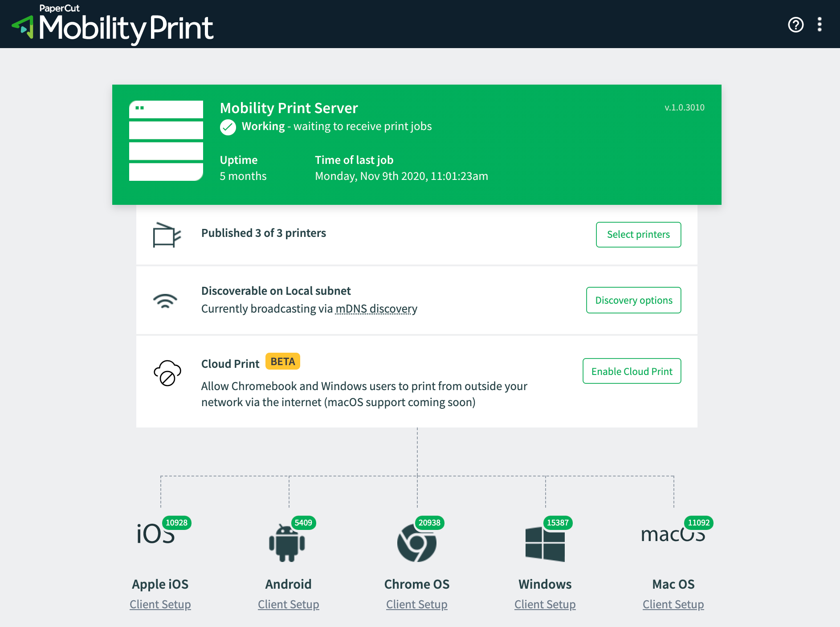The width and height of the screenshot is (840, 627).
Task: Click the Chrome OS logo icon
Action: [417, 543]
